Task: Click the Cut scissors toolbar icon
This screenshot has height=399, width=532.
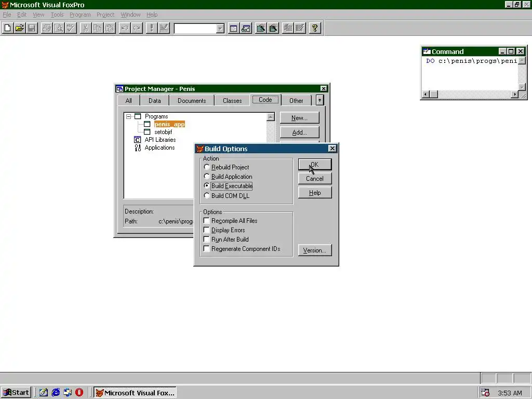Action: (86, 28)
